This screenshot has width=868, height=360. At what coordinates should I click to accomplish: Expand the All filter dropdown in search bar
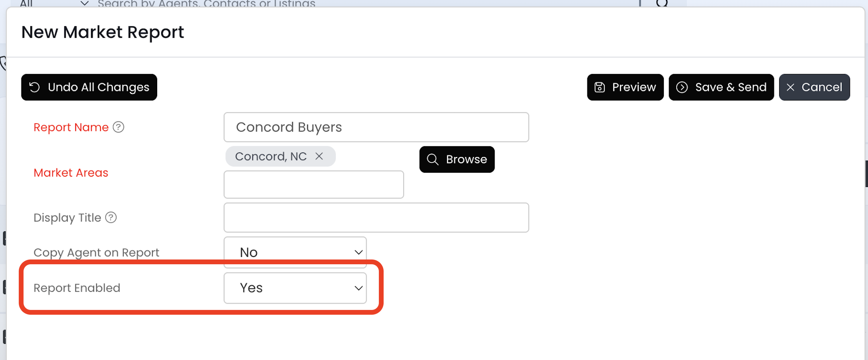click(85, 3)
